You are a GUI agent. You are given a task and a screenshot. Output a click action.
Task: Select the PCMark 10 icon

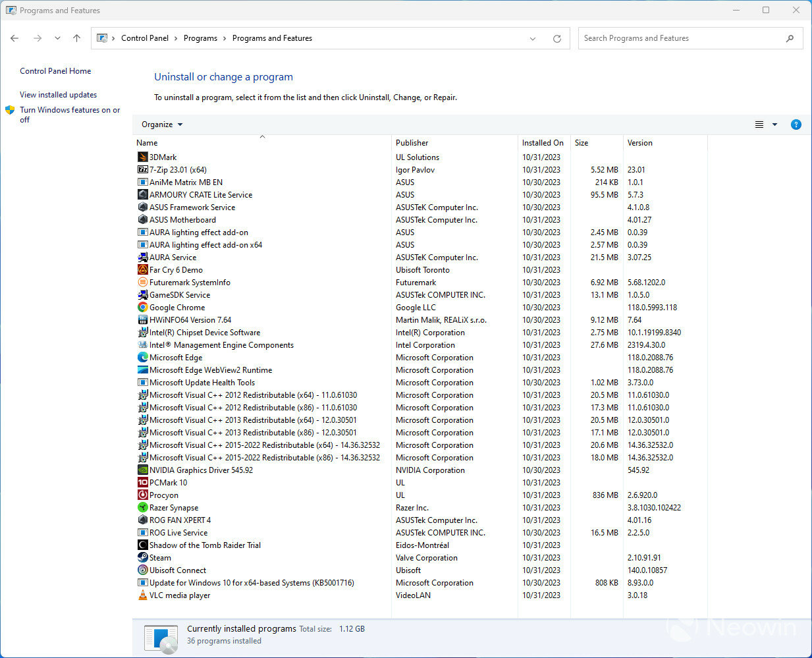tap(142, 482)
